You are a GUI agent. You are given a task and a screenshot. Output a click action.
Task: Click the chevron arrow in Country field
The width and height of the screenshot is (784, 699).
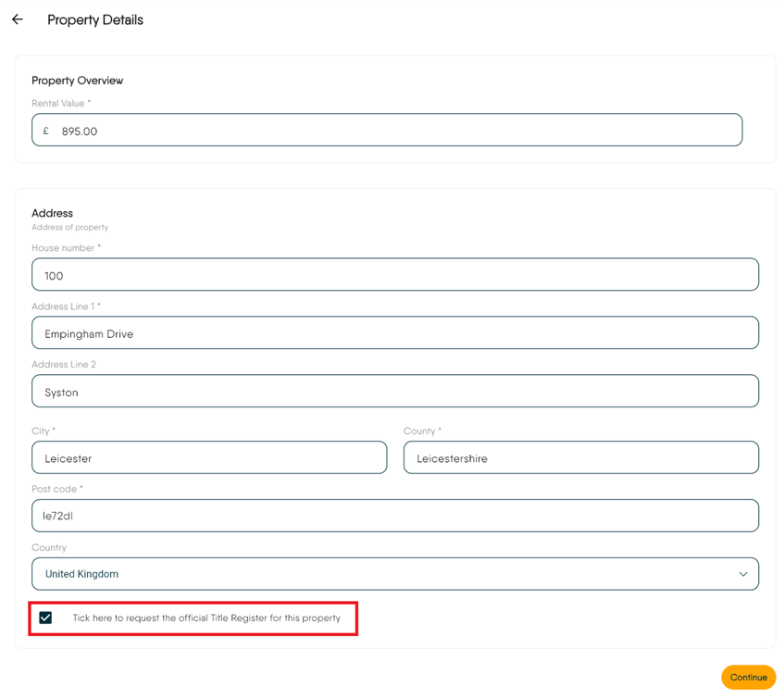742,574
